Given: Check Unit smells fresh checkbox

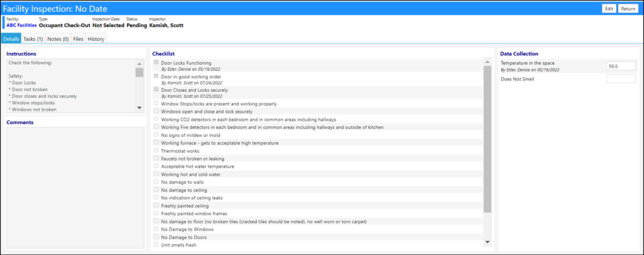Looking at the screenshot, I should 156,244.
